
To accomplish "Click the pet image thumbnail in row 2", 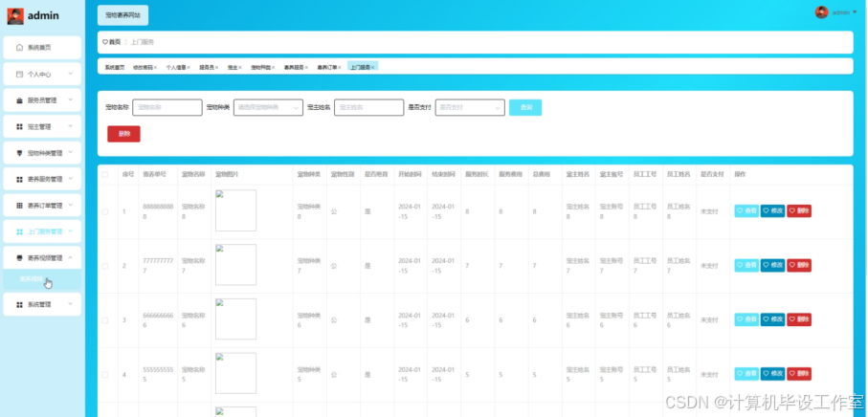I will point(235,265).
